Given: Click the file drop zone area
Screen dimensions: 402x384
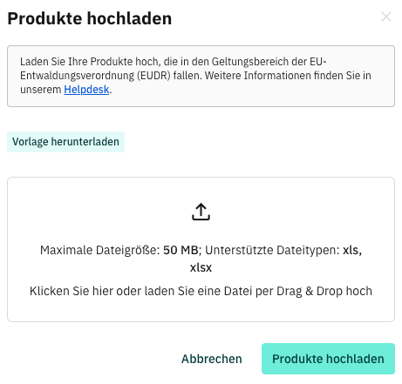Looking at the screenshot, I should coord(201,249).
